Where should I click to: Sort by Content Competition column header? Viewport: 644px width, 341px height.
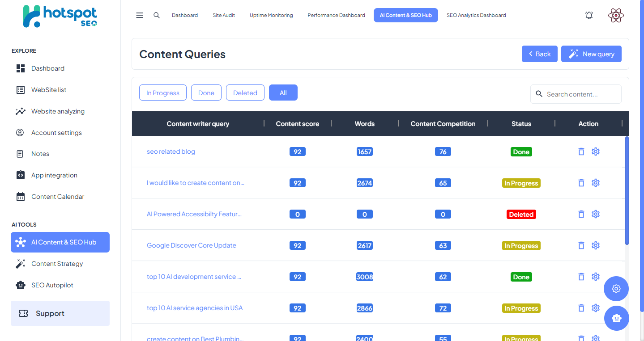pos(443,124)
